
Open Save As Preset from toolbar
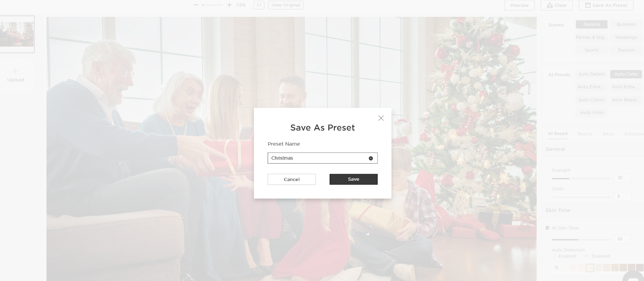pyautogui.click(x=606, y=5)
